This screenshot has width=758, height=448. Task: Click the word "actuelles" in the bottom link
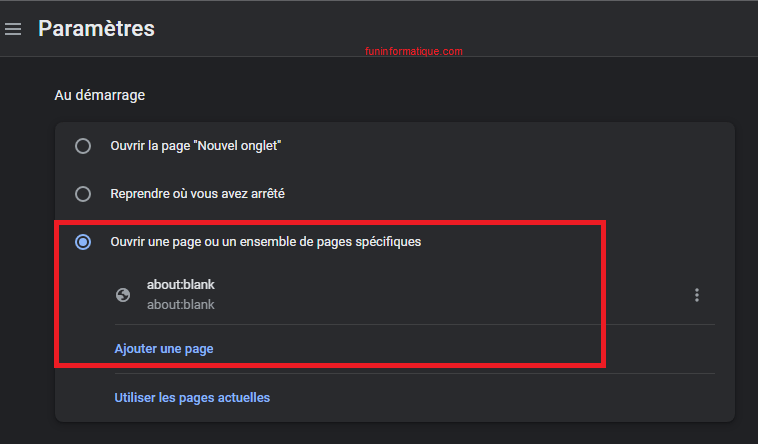coord(242,397)
